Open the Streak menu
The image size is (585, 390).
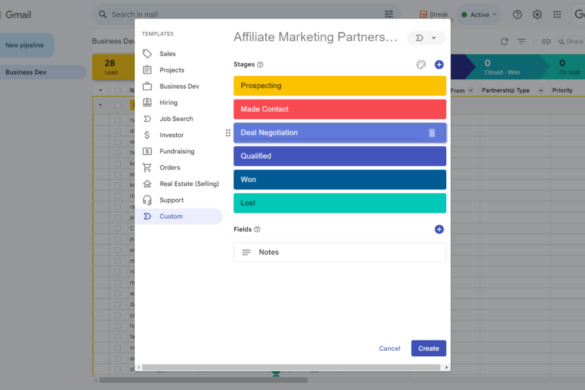click(x=434, y=15)
